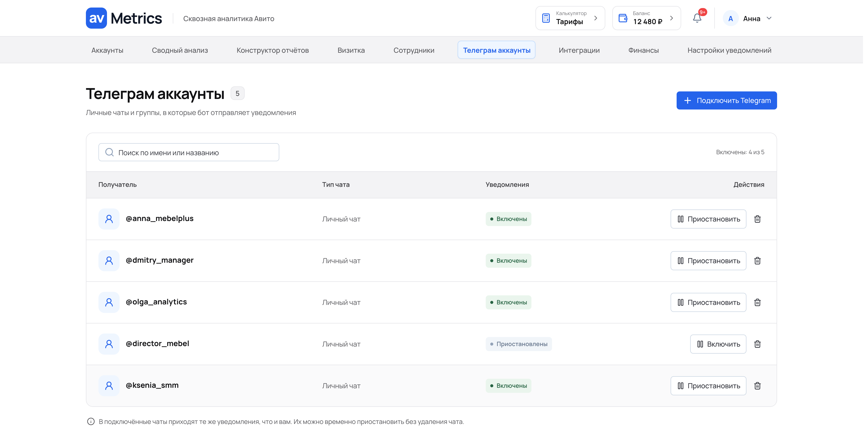Click the avatar icon of @director_mebel

click(109, 344)
